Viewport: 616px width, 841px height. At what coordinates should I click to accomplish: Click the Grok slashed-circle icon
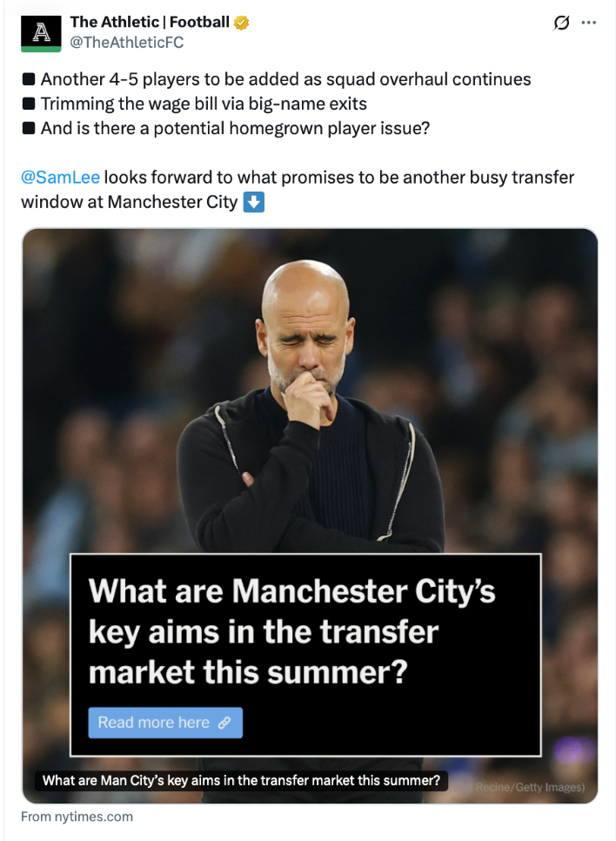(561, 24)
